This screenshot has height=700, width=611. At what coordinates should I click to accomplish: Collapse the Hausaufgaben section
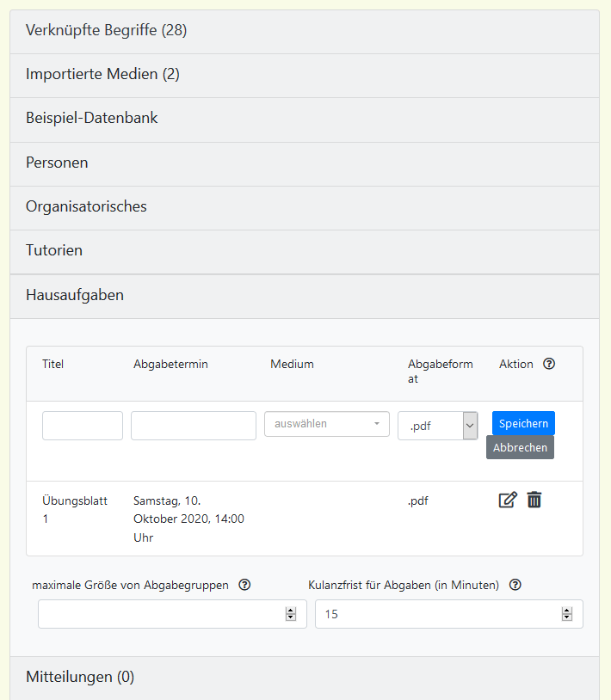click(x=75, y=296)
